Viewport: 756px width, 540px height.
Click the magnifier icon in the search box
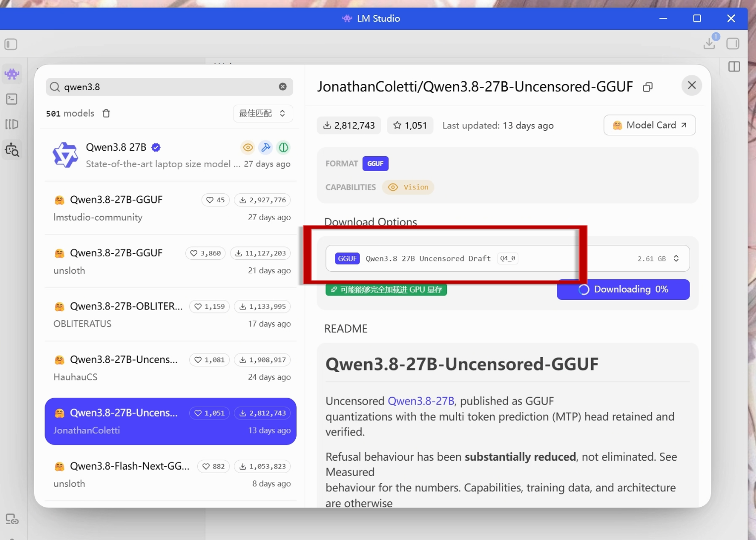point(55,87)
